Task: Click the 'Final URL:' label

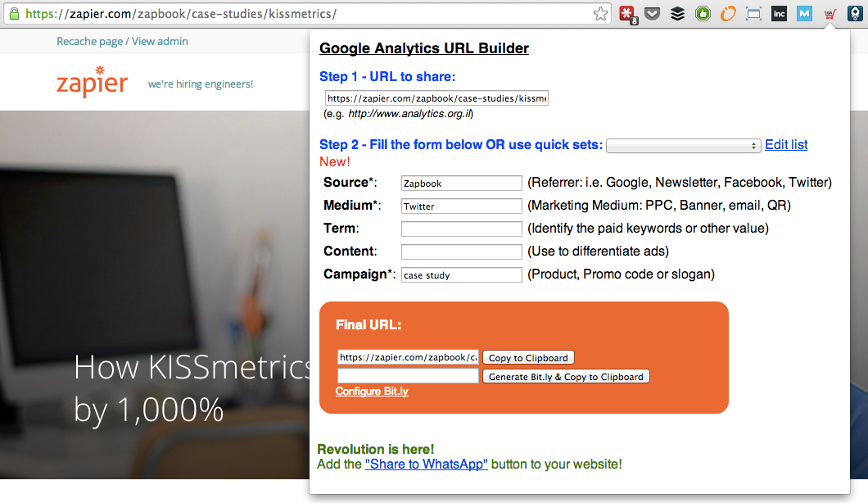Action: pyautogui.click(x=368, y=325)
